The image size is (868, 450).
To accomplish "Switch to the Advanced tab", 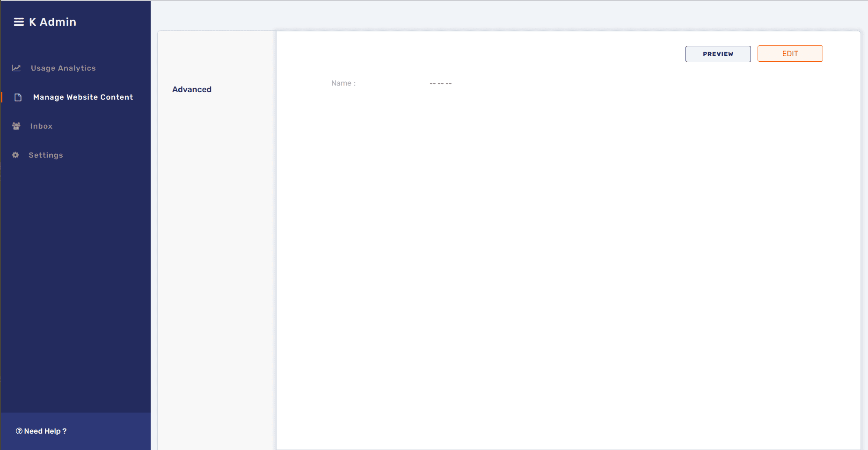I will [x=192, y=89].
